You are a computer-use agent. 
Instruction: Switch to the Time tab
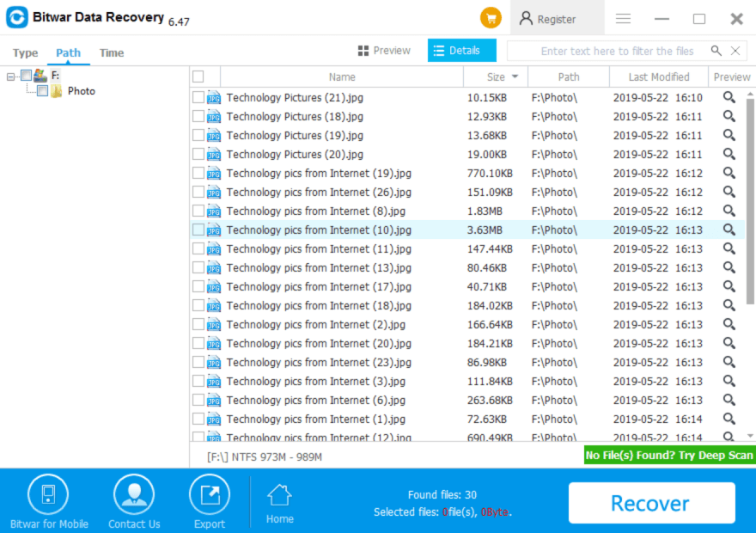click(x=112, y=52)
